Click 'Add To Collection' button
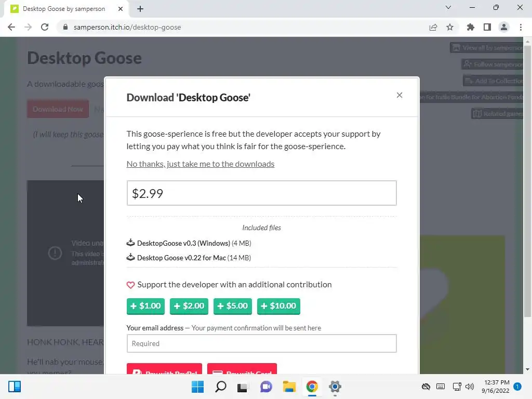Viewport: 532px width, 399px height. 494,81
